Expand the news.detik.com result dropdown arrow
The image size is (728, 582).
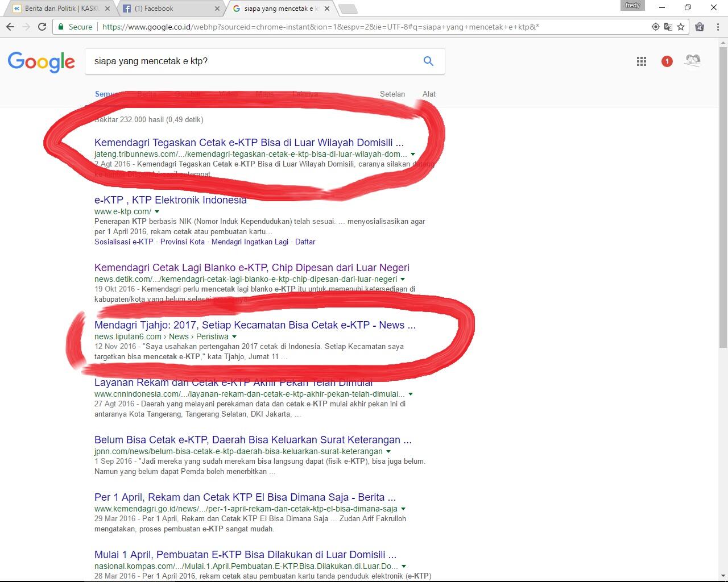(403, 279)
